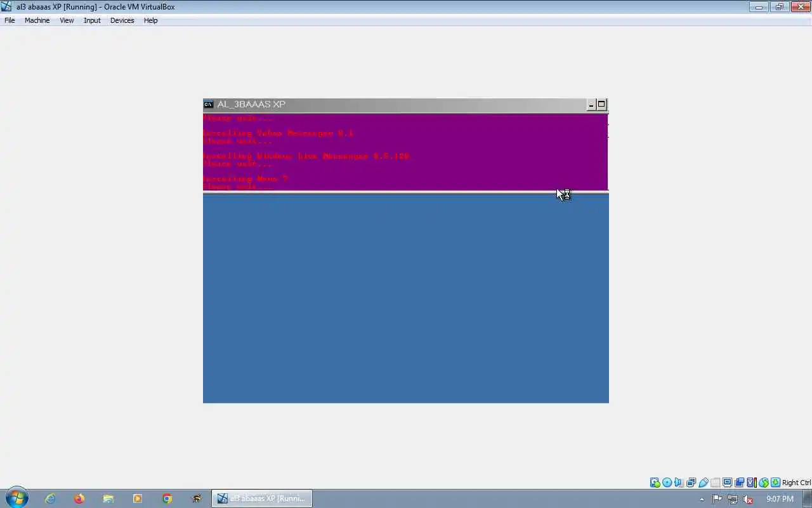Image resolution: width=812 pixels, height=508 pixels.
Task: Click the display status icon
Action: pyautogui.click(x=727, y=483)
